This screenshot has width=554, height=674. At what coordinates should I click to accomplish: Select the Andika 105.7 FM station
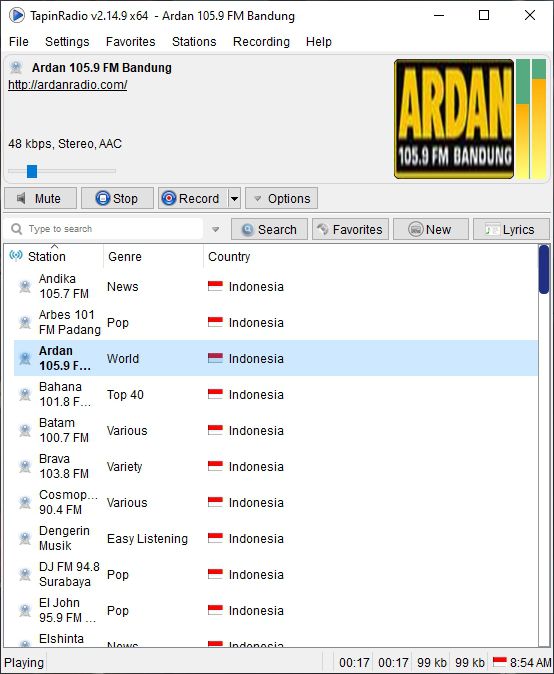coord(64,286)
